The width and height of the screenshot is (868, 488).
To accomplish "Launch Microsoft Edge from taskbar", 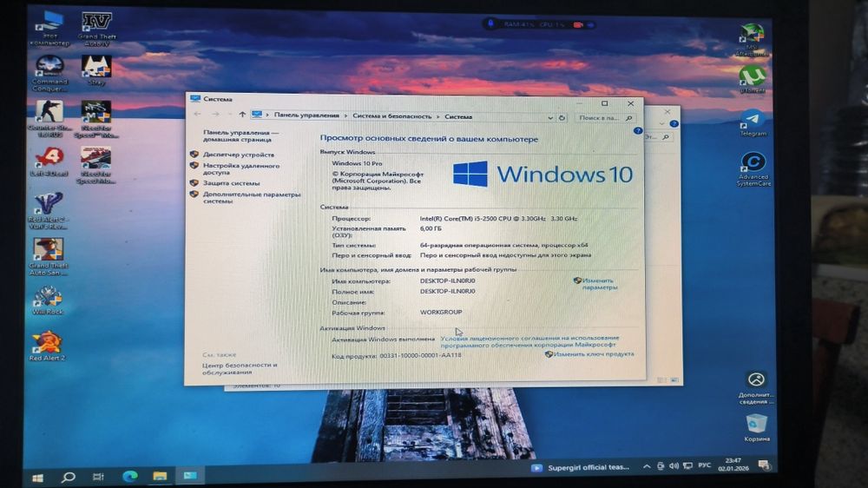I will [129, 476].
